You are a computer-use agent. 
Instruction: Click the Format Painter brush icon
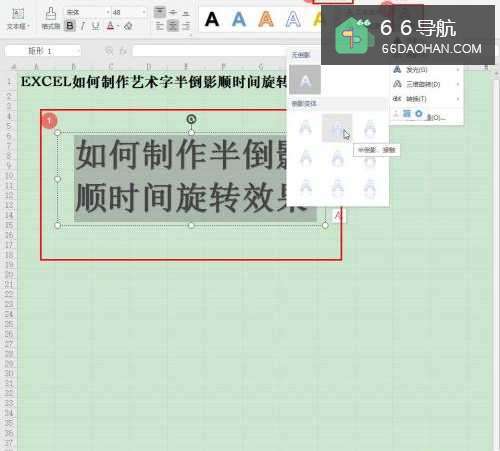[51, 18]
